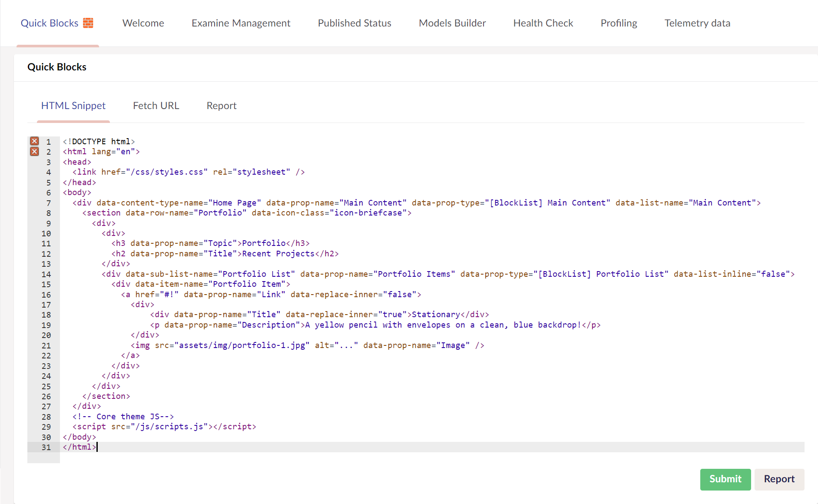Screen dimensions: 818x504
Task: Click the 'portfolio-1.jpg' img tag line
Action: tap(308, 345)
